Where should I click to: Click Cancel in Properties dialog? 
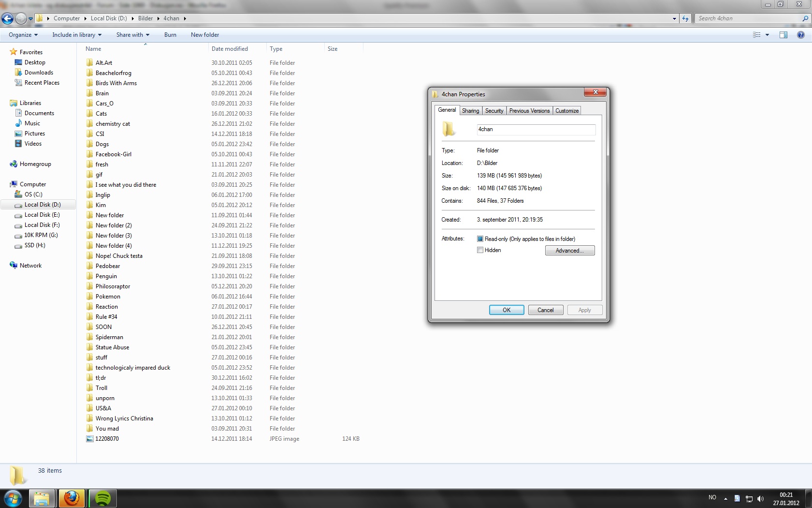[x=546, y=310]
